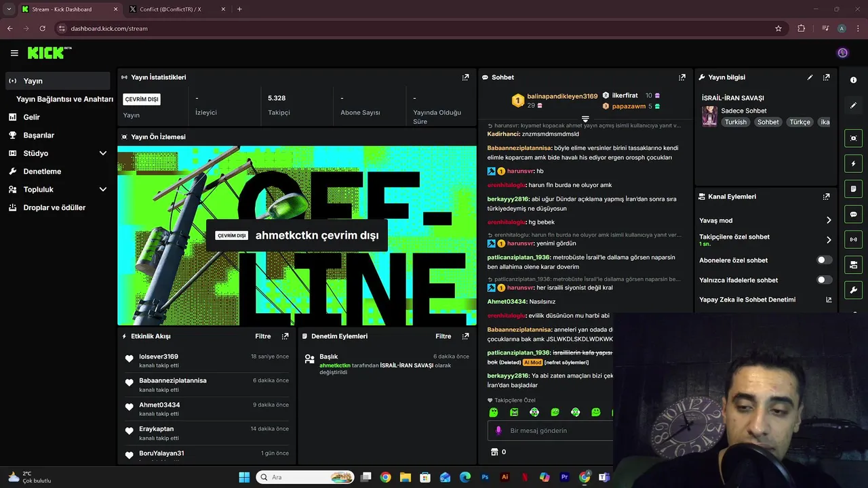Reload the dashboard page
Image resolution: width=868 pixels, height=488 pixels.
(43, 28)
